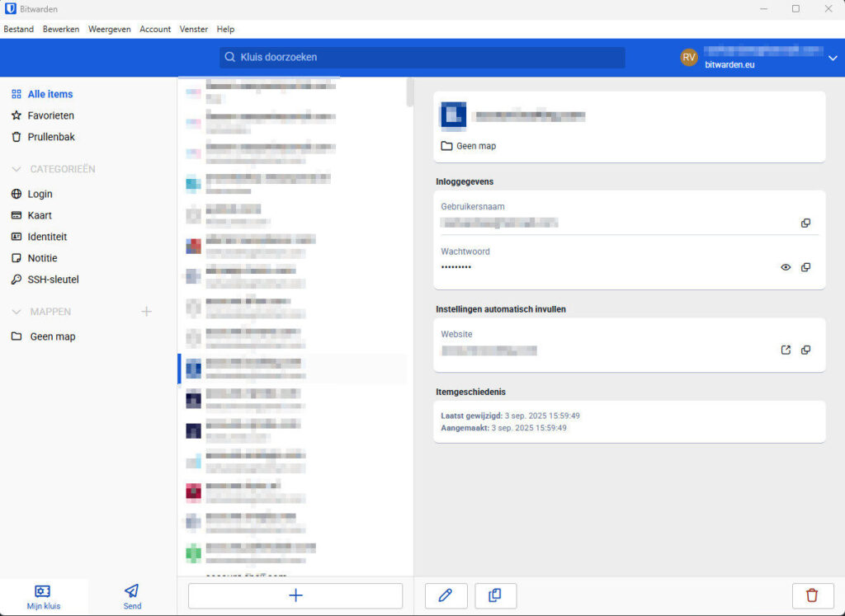This screenshot has width=845, height=616.
Task: Select Favorieten in the sidebar
Action: 50,115
